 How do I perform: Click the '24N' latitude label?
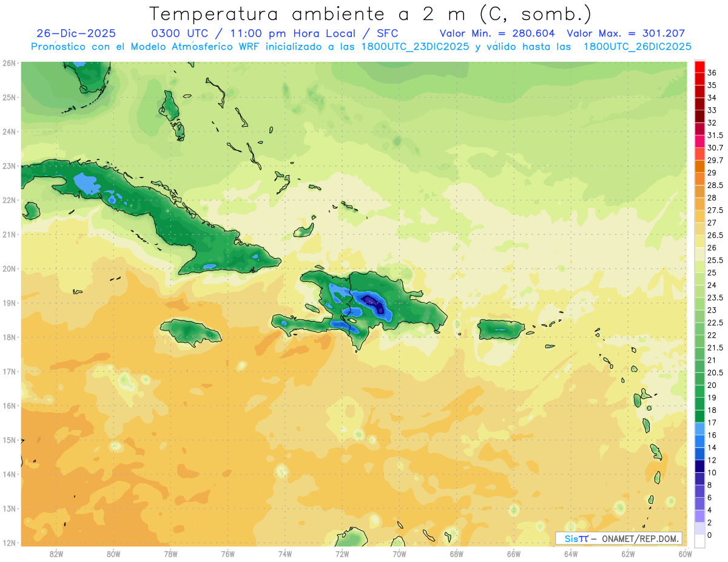coord(8,132)
